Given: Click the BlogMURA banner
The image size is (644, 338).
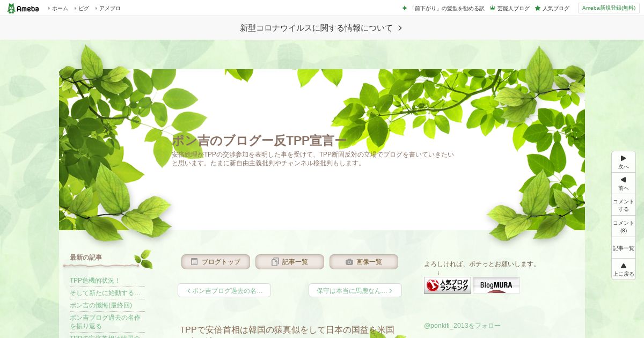Looking at the screenshot, I should tap(496, 285).
